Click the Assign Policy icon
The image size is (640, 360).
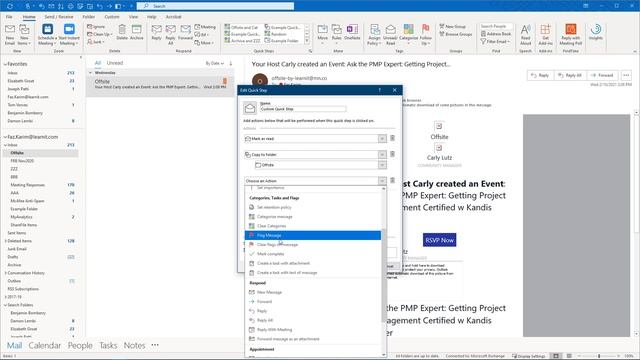coord(374,34)
